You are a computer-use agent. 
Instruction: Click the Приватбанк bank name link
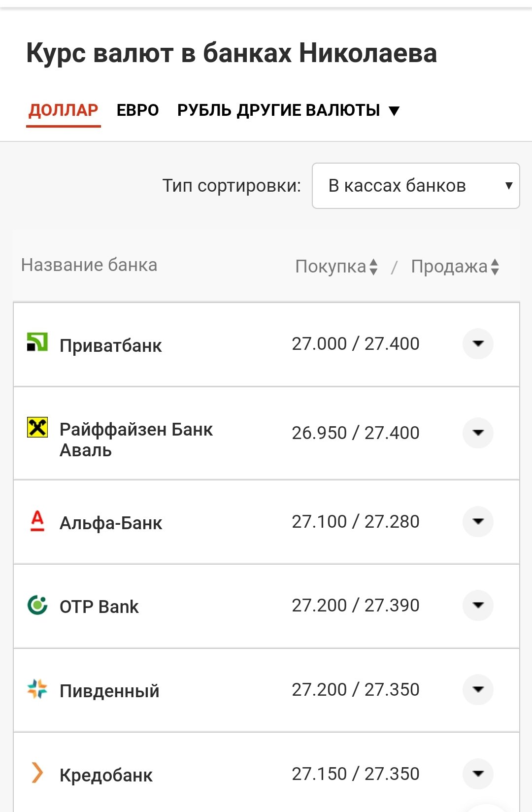110,345
